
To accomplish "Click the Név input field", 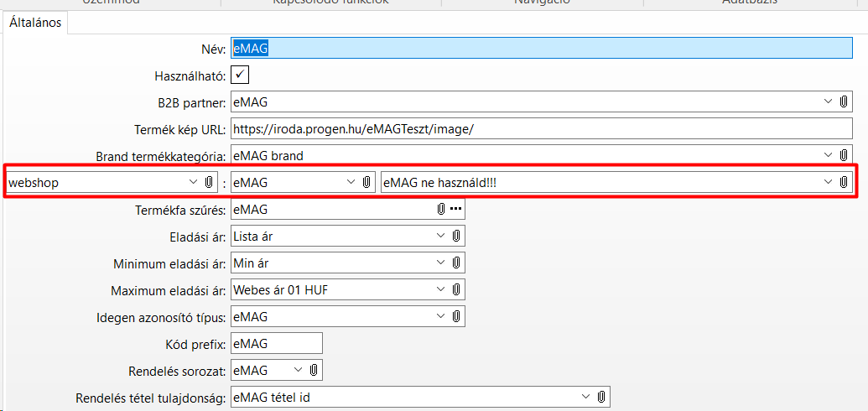I will (x=542, y=48).
